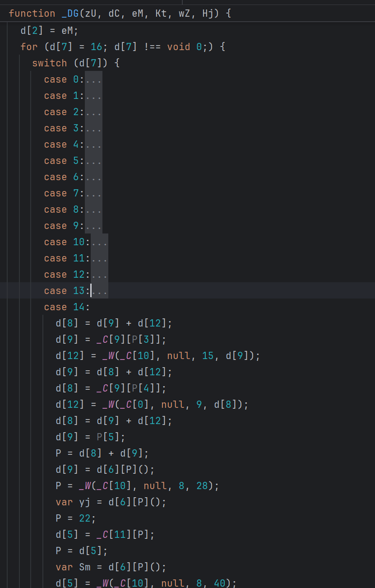Click number 16 in the for initializer
The width and height of the screenshot is (375, 588).
click(97, 47)
